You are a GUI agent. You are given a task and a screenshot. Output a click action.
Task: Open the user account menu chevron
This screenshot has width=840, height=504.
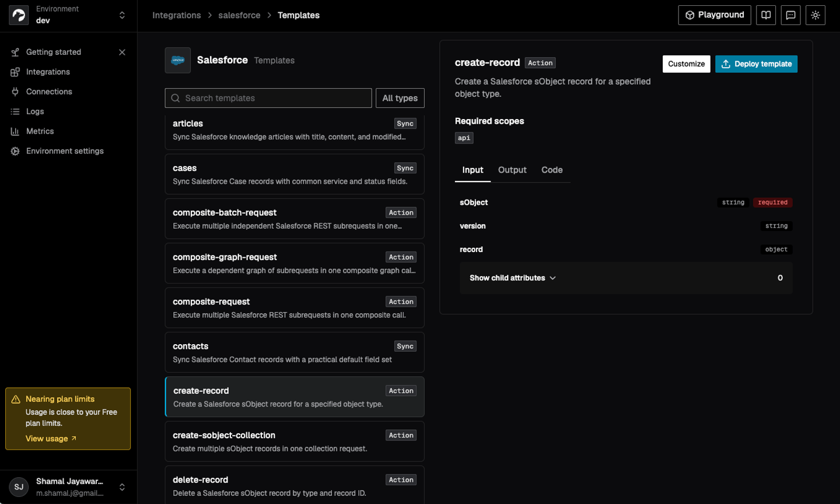pyautogui.click(x=122, y=487)
